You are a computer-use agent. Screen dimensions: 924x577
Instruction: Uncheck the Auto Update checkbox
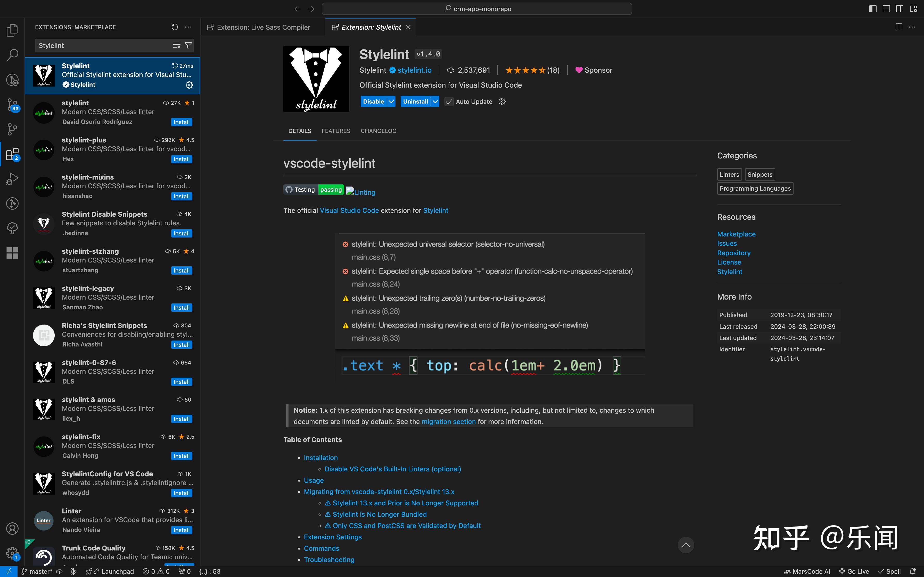pyautogui.click(x=449, y=101)
